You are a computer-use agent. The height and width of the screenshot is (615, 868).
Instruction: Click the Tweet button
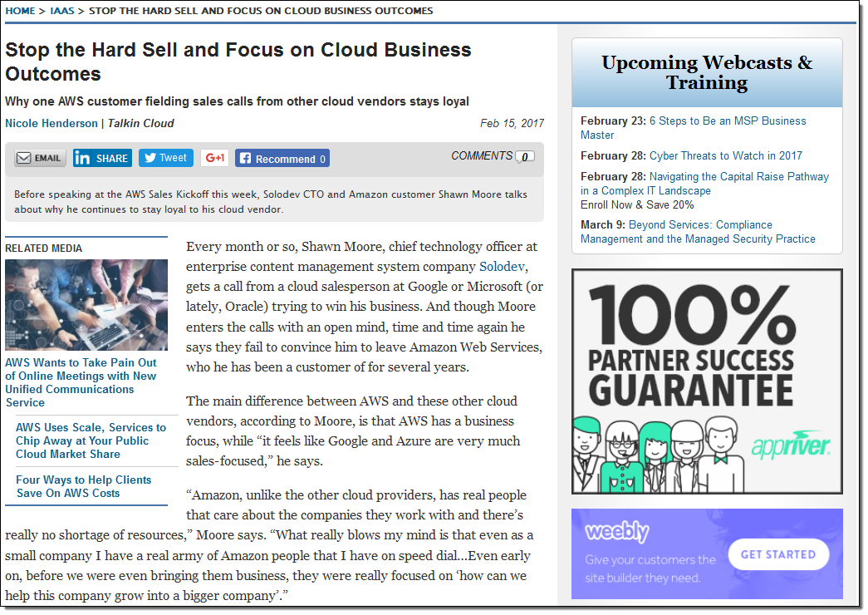166,158
